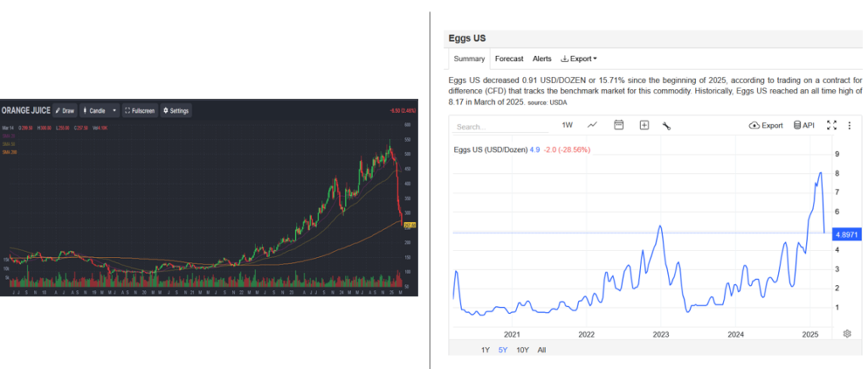Open the calendar date range icon
Viewport: 868px width, 369px height.
[619, 126]
